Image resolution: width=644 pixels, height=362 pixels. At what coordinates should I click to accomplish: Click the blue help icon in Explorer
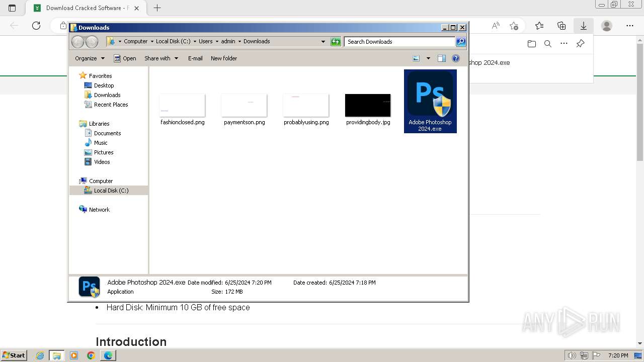tap(456, 58)
